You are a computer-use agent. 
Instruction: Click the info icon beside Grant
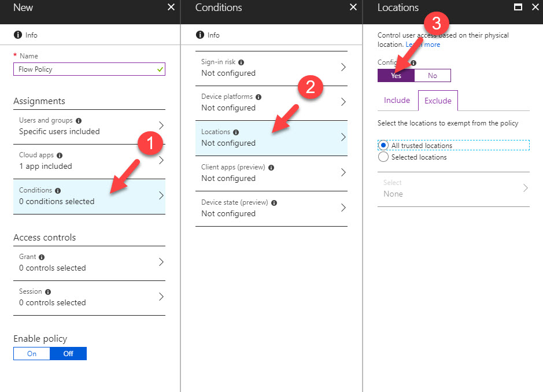click(x=42, y=257)
